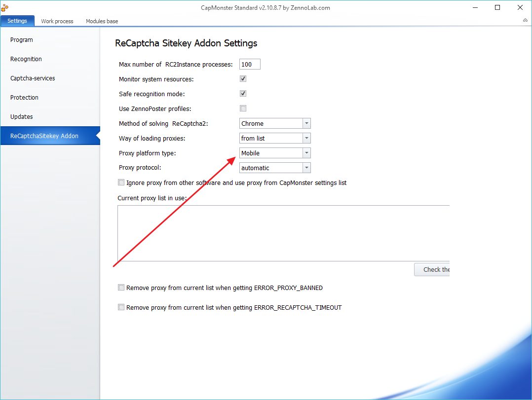Screen dimensions: 532x400
Task: Maximize the CapMonster window
Action: click(x=497, y=7)
